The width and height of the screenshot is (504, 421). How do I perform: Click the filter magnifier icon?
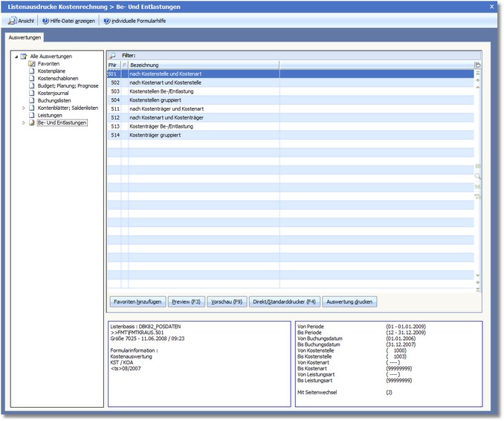(112, 56)
